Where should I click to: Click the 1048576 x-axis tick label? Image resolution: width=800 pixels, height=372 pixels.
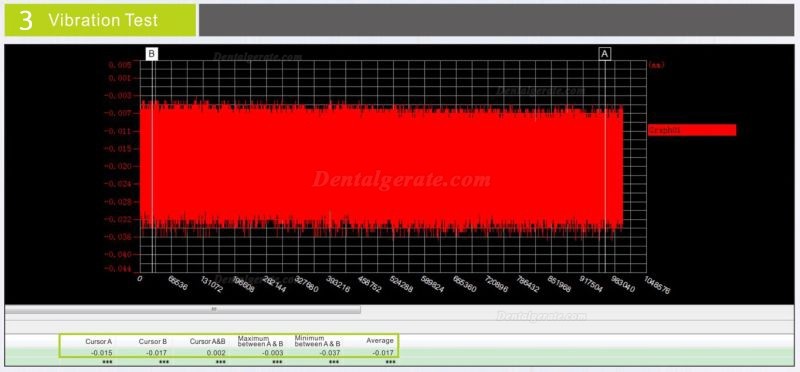point(657,285)
